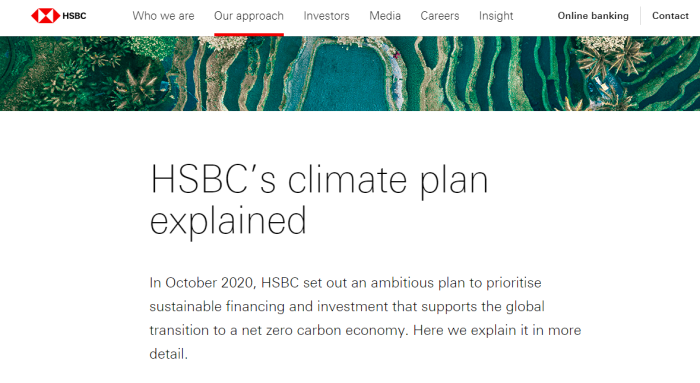700x383 pixels.
Task: Click the word explained in the title
Action: point(228,221)
